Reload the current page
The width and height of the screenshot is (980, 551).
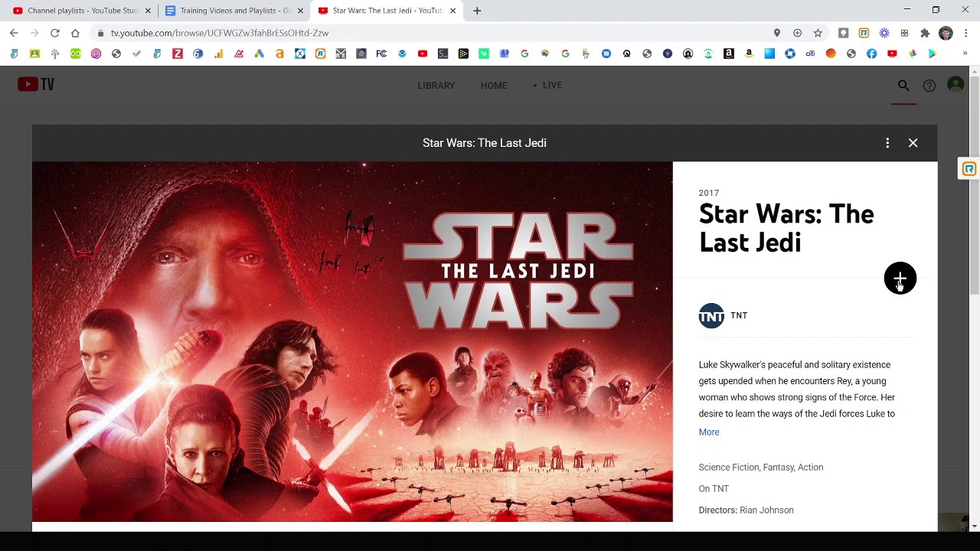(55, 33)
